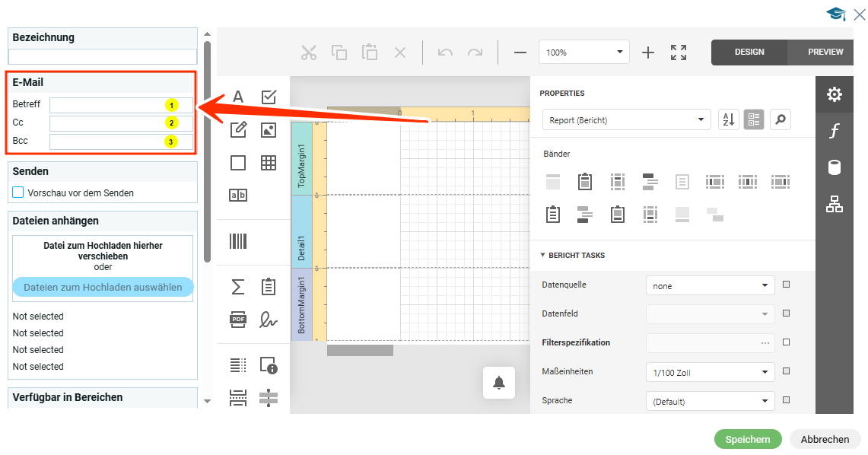Select the Barcode control in toolbox
The height and width of the screenshot is (455, 868).
[238, 242]
